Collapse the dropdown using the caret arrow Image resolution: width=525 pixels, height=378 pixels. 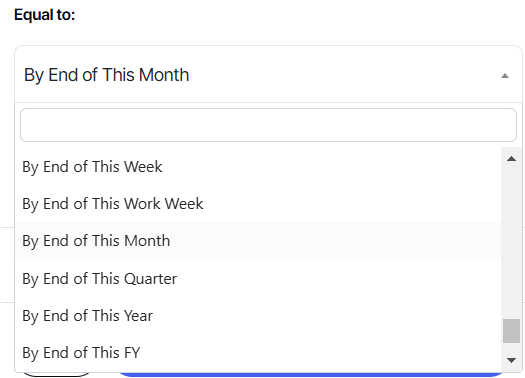505,76
